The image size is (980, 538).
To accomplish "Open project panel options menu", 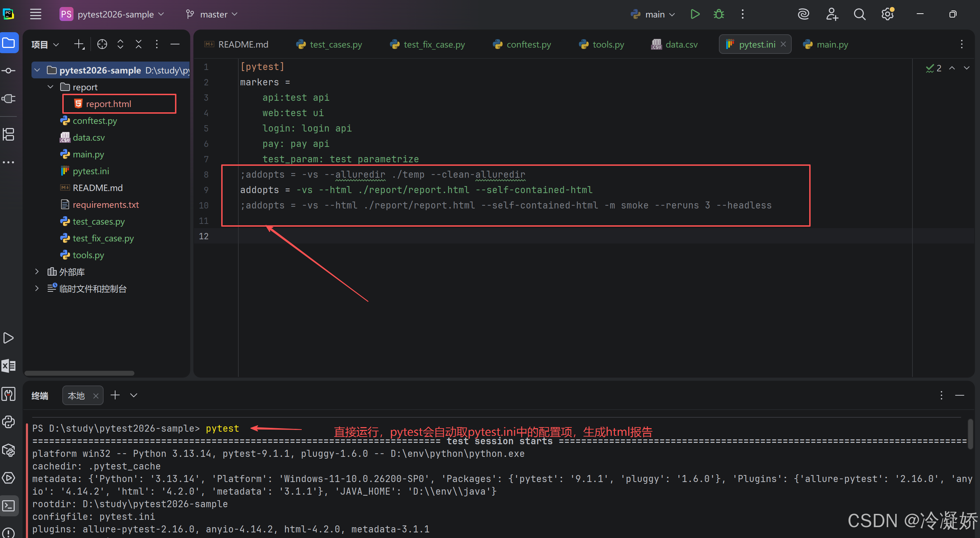I will point(157,44).
